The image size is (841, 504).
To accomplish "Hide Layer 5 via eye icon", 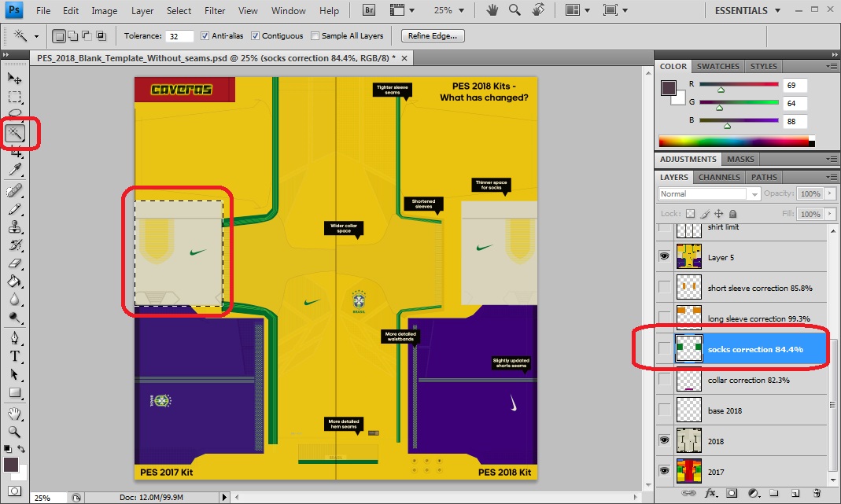I will pyautogui.click(x=665, y=256).
